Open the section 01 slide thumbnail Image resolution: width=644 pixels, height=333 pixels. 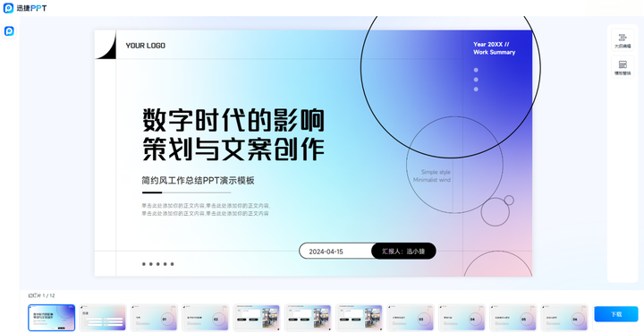(154, 318)
